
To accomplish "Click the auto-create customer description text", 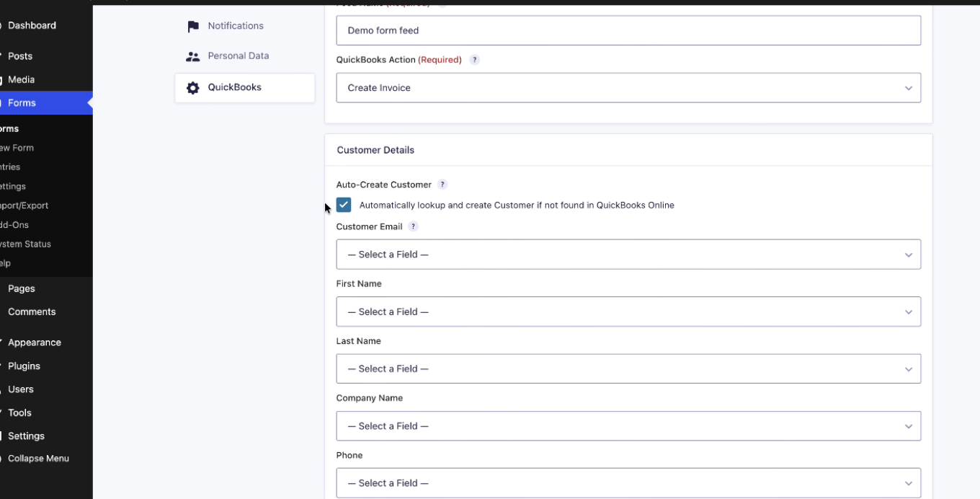I will pyautogui.click(x=517, y=206).
